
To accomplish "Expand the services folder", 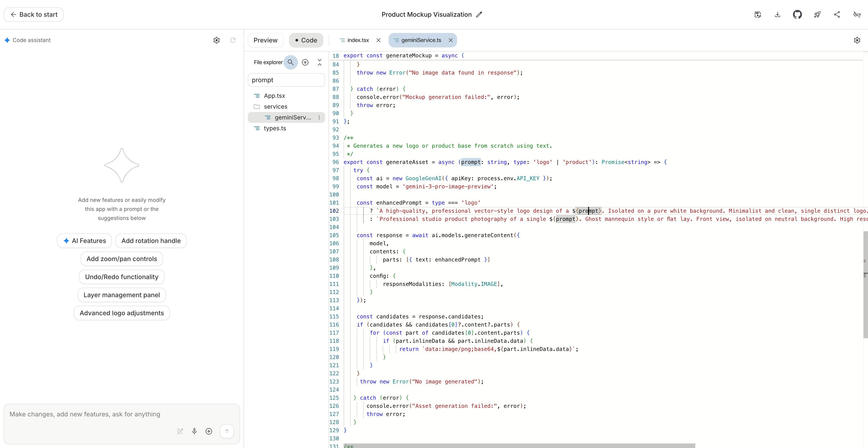I will tap(275, 107).
